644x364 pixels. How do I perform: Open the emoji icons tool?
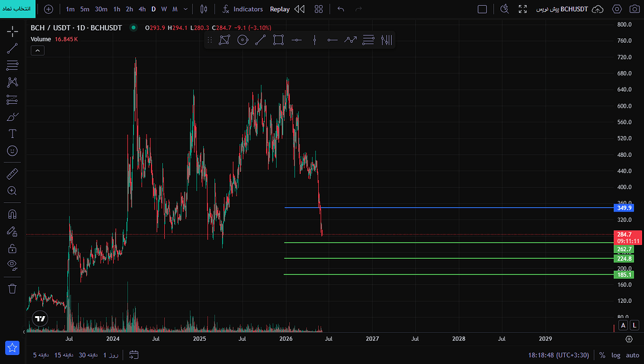[13, 151]
